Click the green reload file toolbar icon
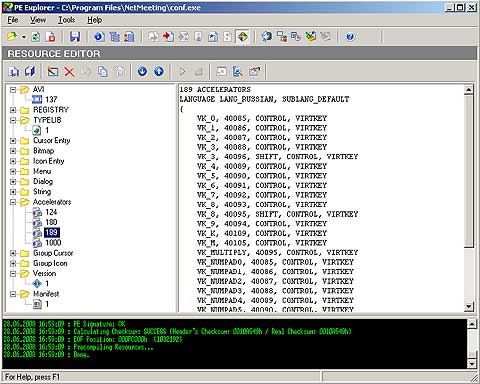This screenshot has height=384, width=480. point(36,37)
